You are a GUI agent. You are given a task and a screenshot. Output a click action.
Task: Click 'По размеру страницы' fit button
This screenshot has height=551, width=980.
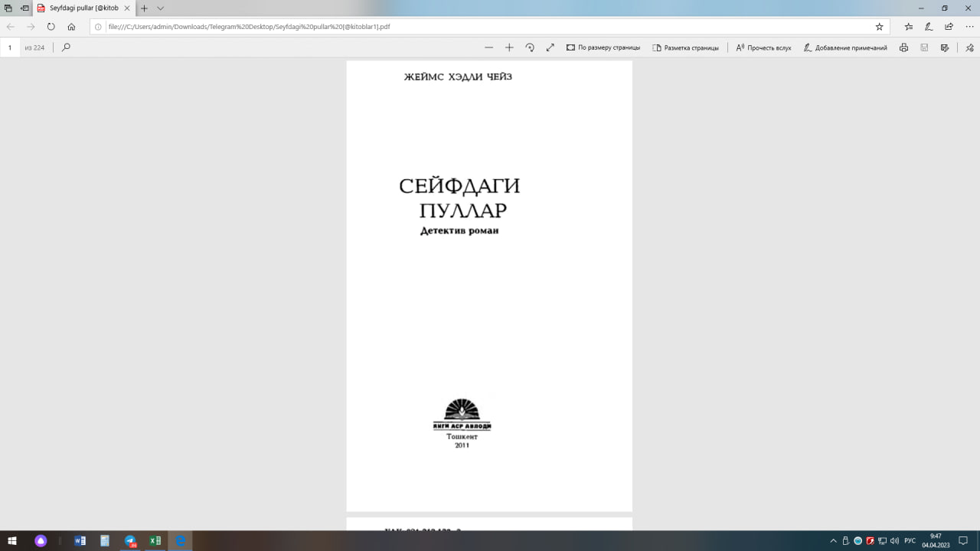click(603, 47)
